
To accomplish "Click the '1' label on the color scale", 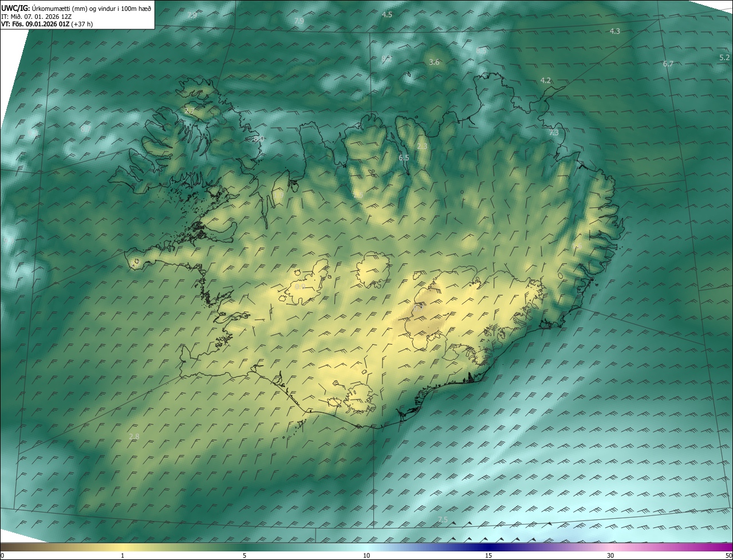I will pyautogui.click(x=122, y=555).
